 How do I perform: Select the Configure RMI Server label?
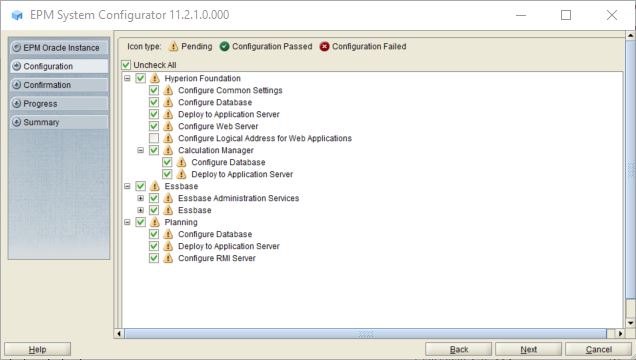click(x=217, y=258)
